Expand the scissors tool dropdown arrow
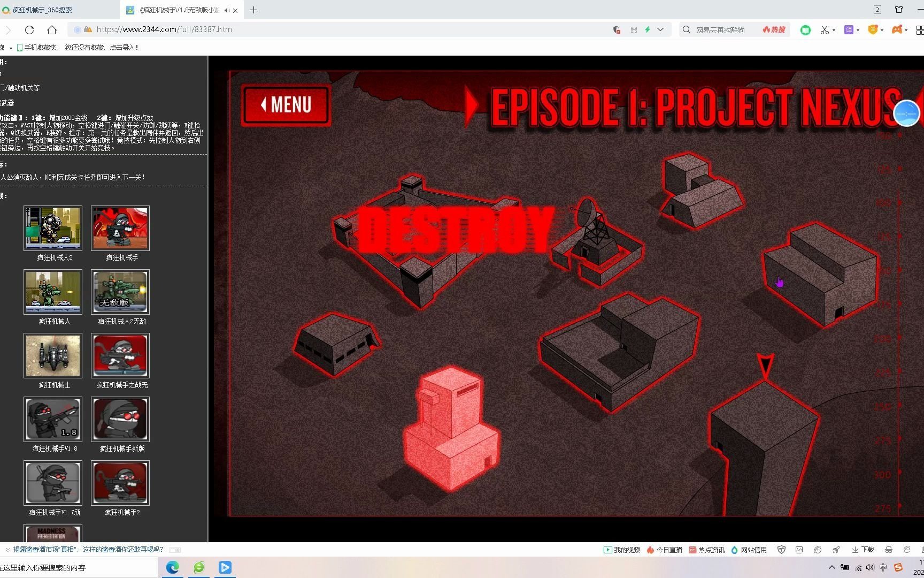Viewport: 924px width, 578px height. point(834,30)
